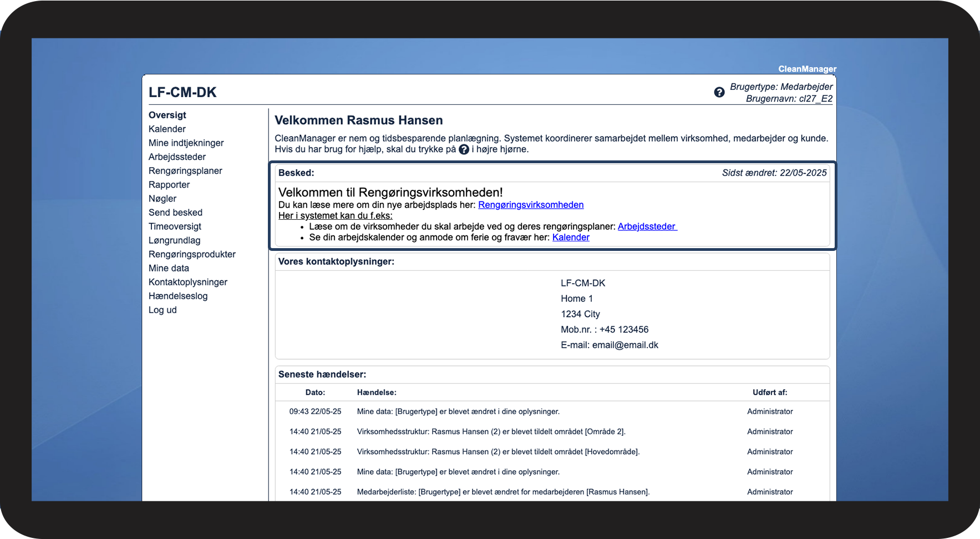Click Log ud to sign out

pos(163,309)
